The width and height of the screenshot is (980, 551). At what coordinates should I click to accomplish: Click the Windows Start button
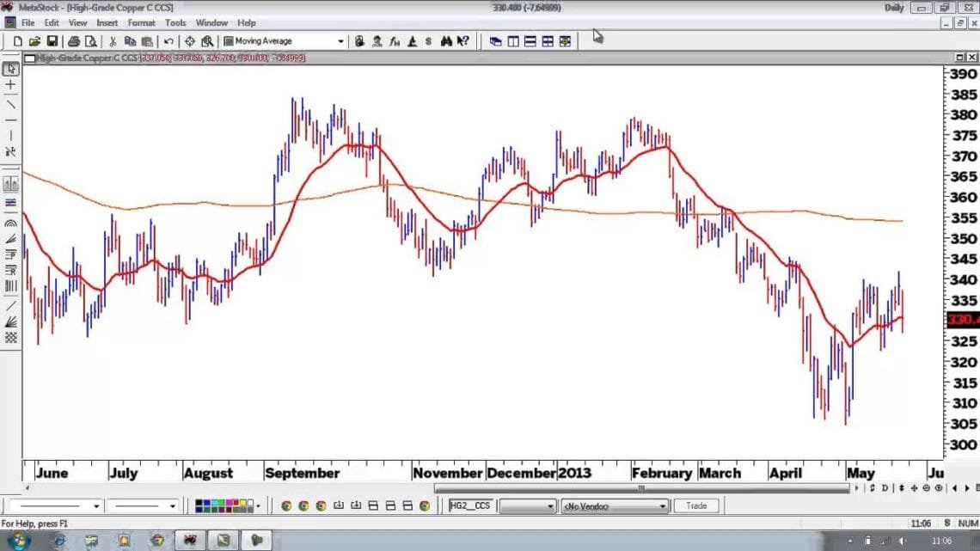[19, 541]
